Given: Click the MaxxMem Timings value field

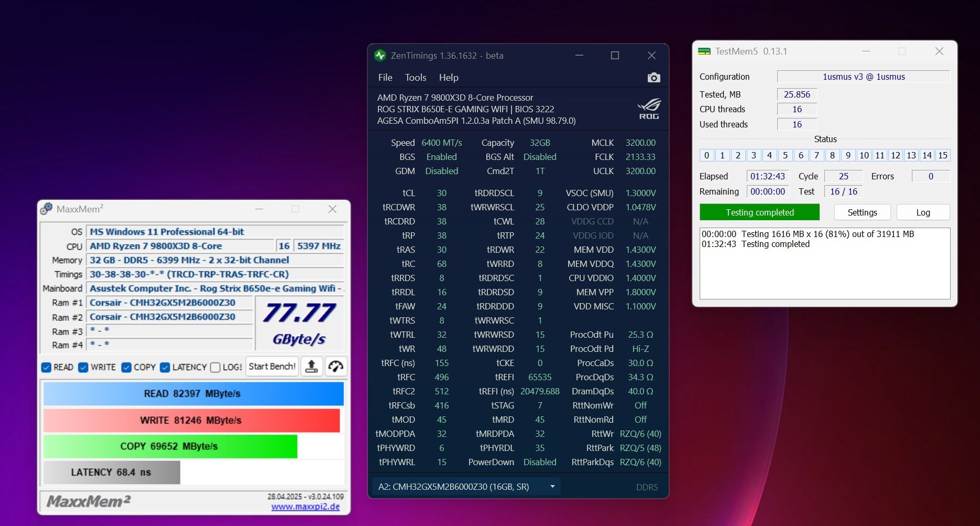Looking at the screenshot, I should 215,274.
